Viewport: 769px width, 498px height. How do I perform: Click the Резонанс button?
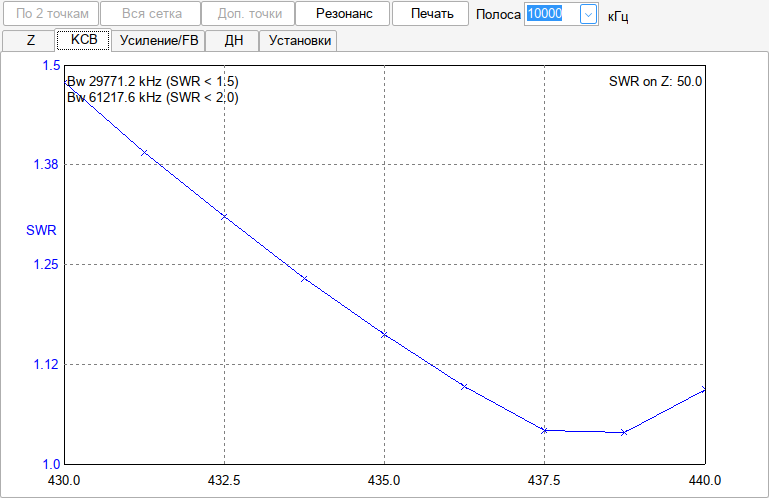(x=342, y=14)
